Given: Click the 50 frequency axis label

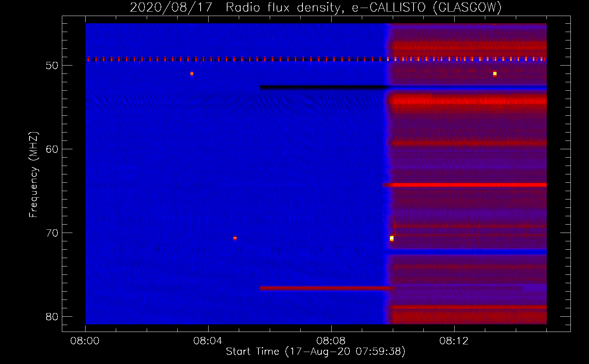Looking at the screenshot, I should click(52, 66).
